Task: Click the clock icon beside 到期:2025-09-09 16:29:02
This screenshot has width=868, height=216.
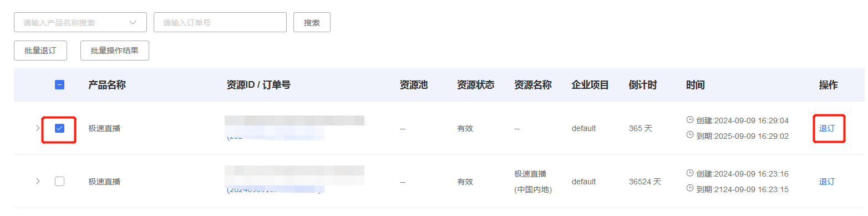Action: tap(690, 135)
